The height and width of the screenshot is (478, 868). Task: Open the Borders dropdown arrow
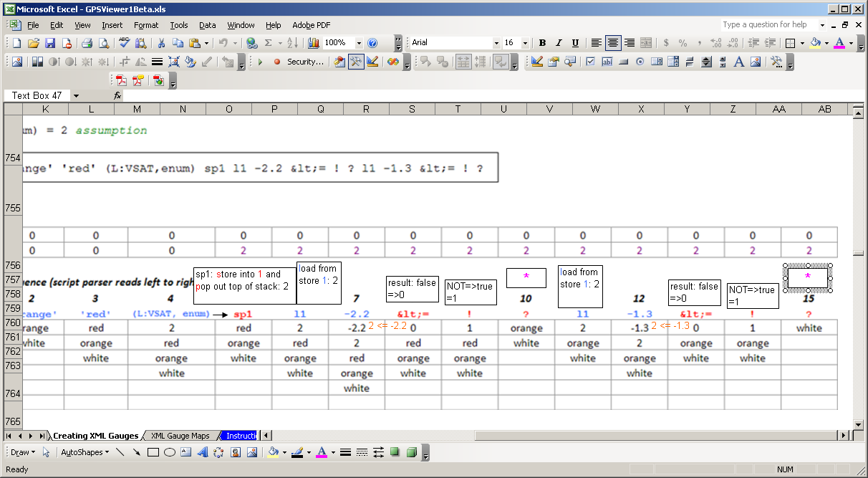(x=803, y=43)
